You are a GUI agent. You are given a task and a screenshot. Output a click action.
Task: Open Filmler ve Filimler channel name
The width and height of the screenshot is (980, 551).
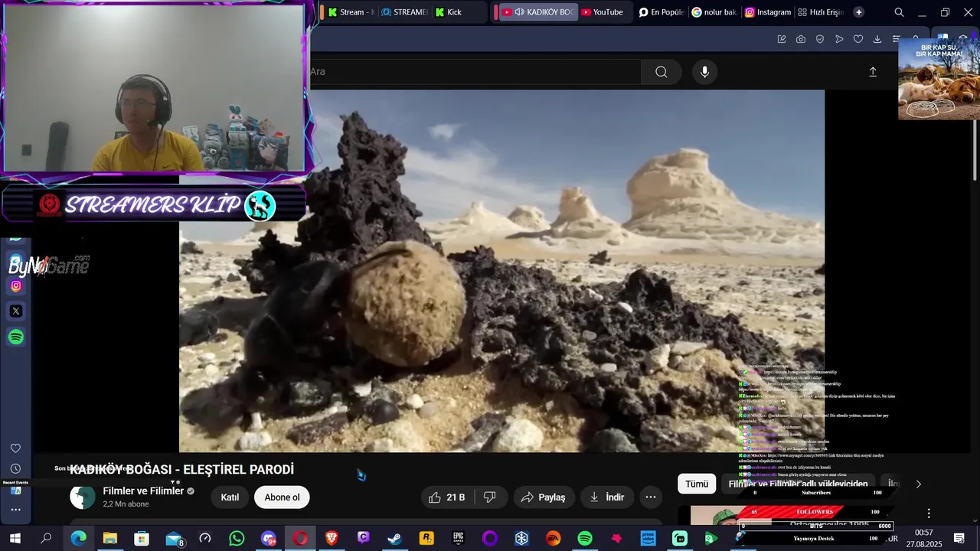(143, 491)
